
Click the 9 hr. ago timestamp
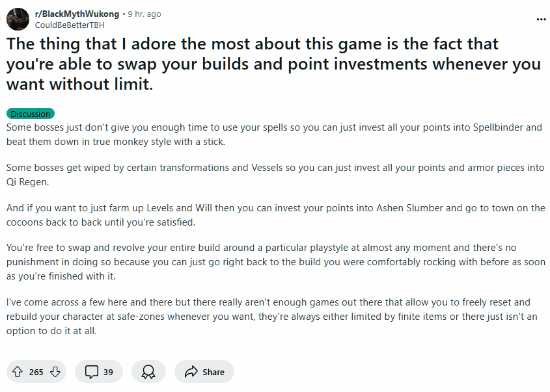[x=145, y=14]
